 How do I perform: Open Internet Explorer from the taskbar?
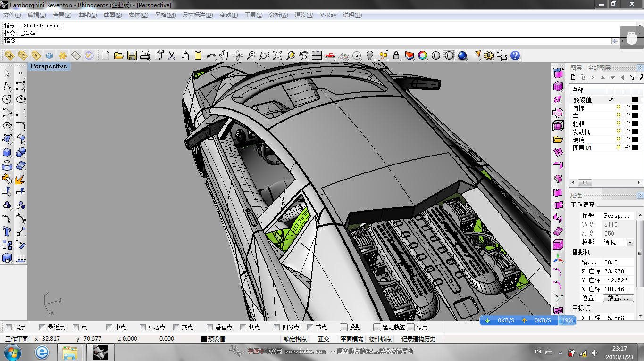point(42,352)
